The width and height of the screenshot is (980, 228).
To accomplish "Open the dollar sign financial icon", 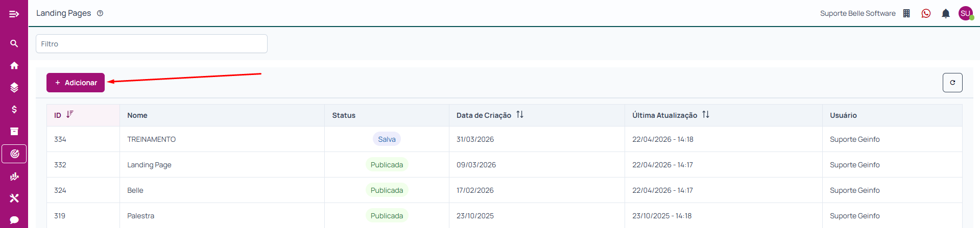I will point(14,110).
